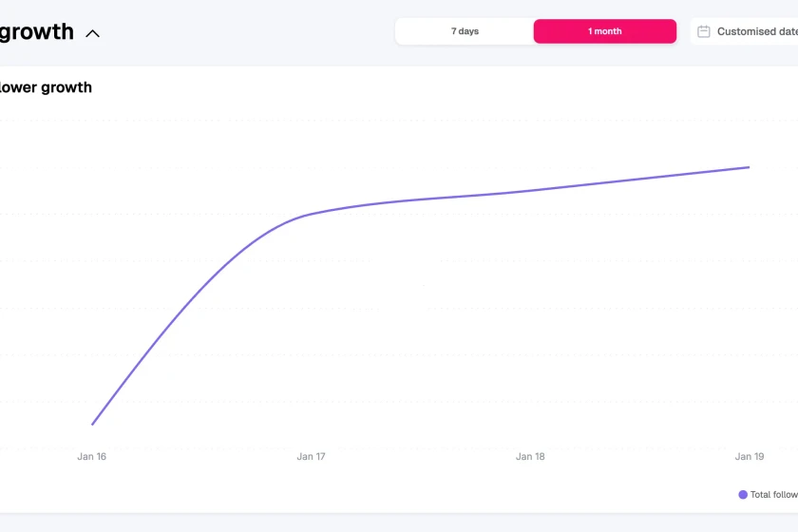Collapse the growth section using the chevron
798x532 pixels.
(92, 33)
